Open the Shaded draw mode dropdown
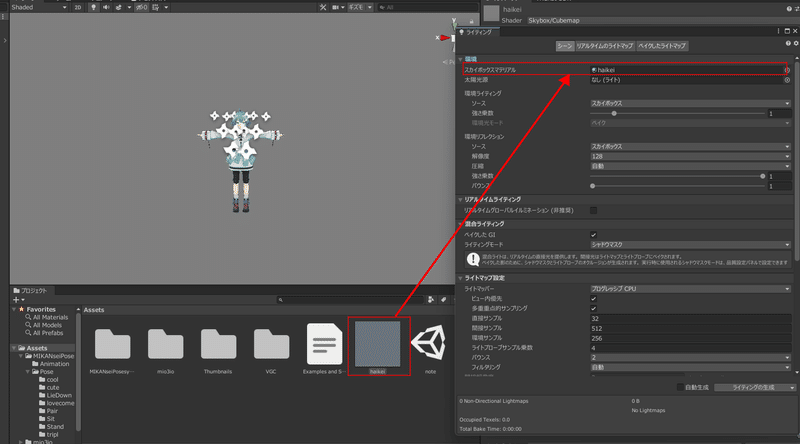The height and width of the screenshot is (444, 800). (39, 7)
